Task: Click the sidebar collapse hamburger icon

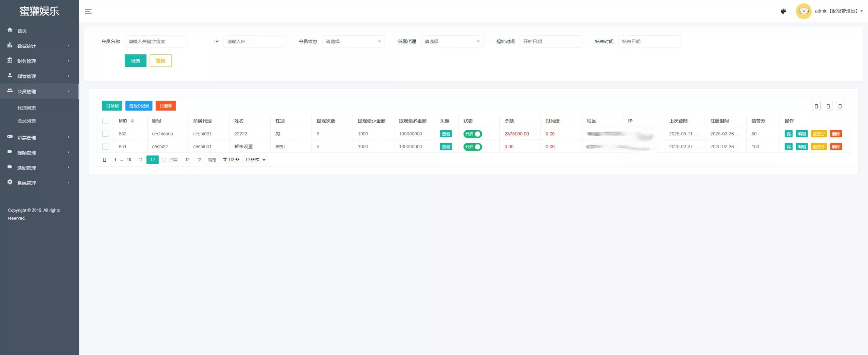Action: tap(88, 11)
